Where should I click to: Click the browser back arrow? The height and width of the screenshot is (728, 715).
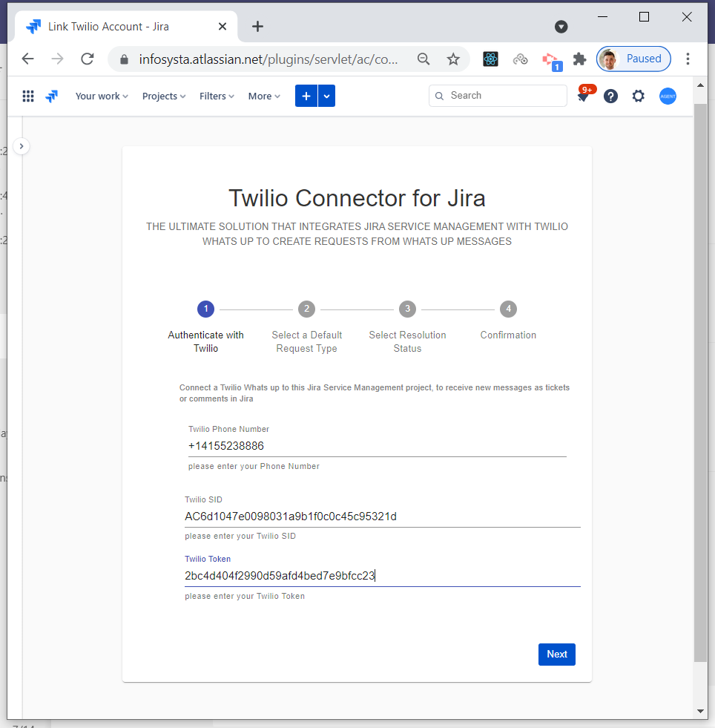28,59
